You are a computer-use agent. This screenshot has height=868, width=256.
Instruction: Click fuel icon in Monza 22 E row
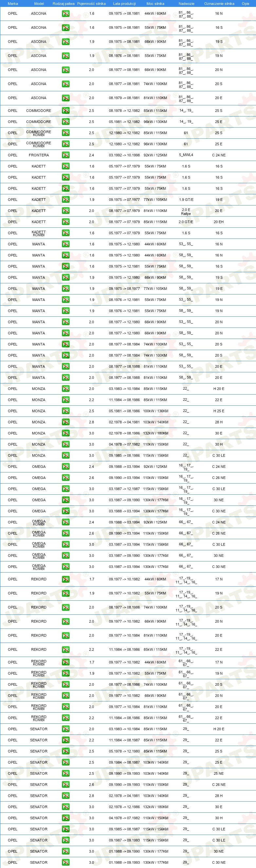(65, 399)
